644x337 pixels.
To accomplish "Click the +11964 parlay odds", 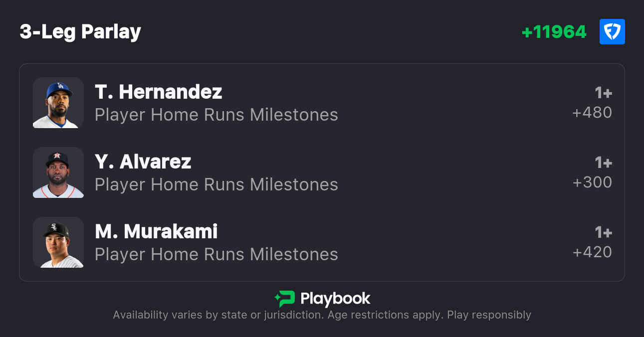I will (554, 32).
